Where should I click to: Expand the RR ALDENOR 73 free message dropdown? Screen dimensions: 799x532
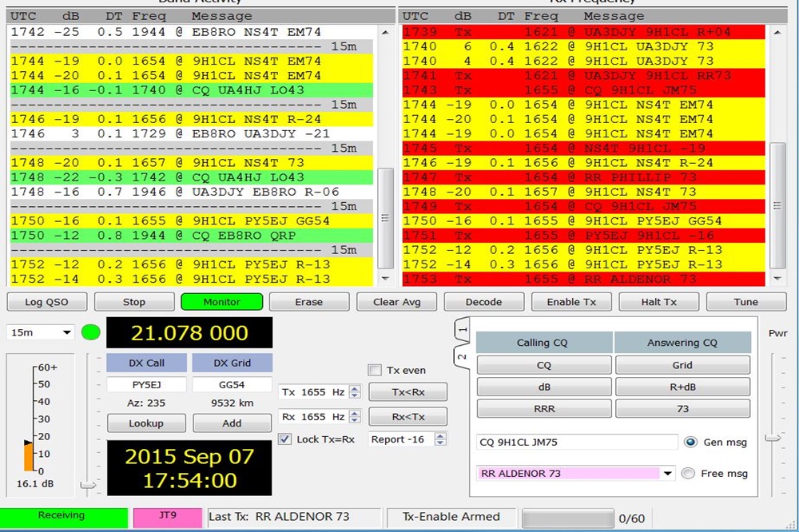667,473
